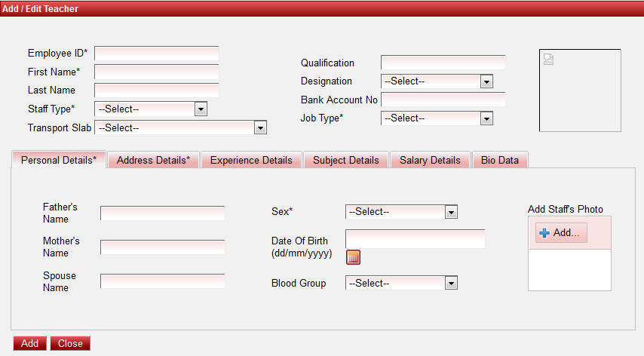Click the Qualification text field
The height and width of the screenshot is (356, 644).
point(443,63)
